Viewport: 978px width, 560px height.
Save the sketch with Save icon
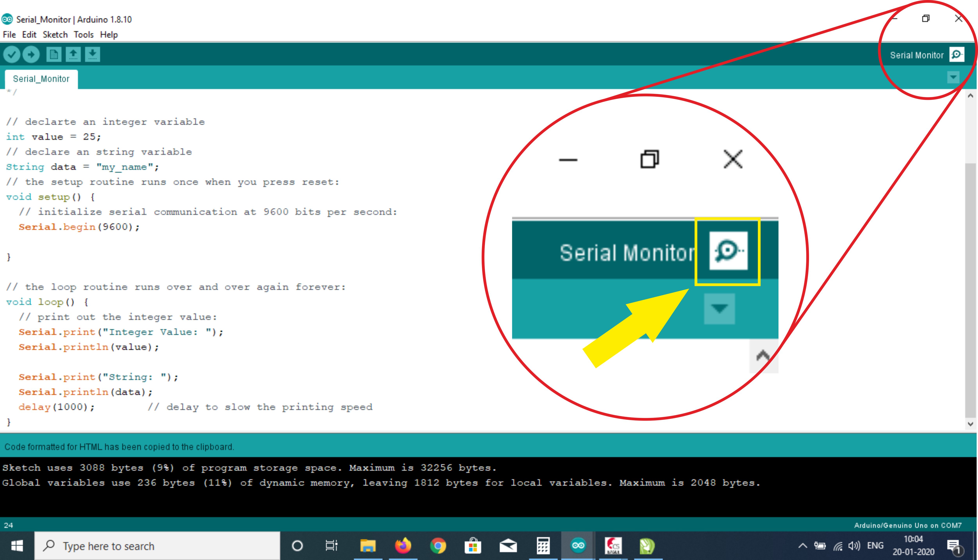pos(92,55)
